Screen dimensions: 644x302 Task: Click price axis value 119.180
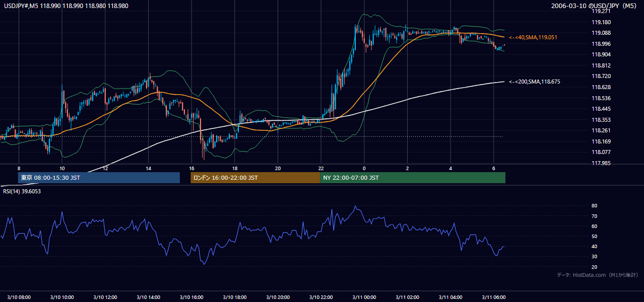pyautogui.click(x=602, y=22)
